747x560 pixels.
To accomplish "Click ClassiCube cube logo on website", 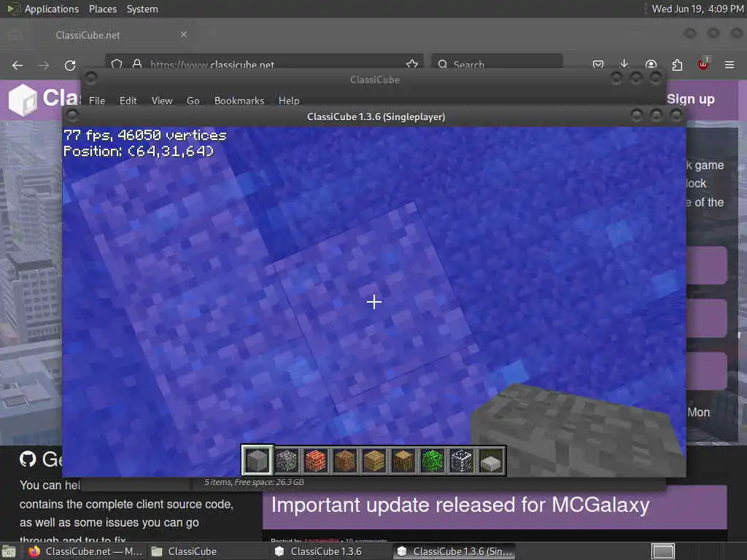I will 23,99.
